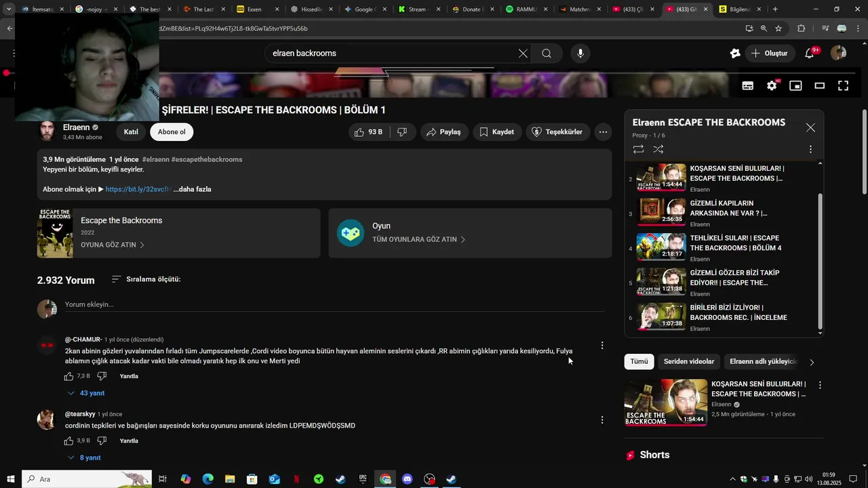Expand description with ...daha fazla
The width and height of the screenshot is (868, 488).
[192, 189]
